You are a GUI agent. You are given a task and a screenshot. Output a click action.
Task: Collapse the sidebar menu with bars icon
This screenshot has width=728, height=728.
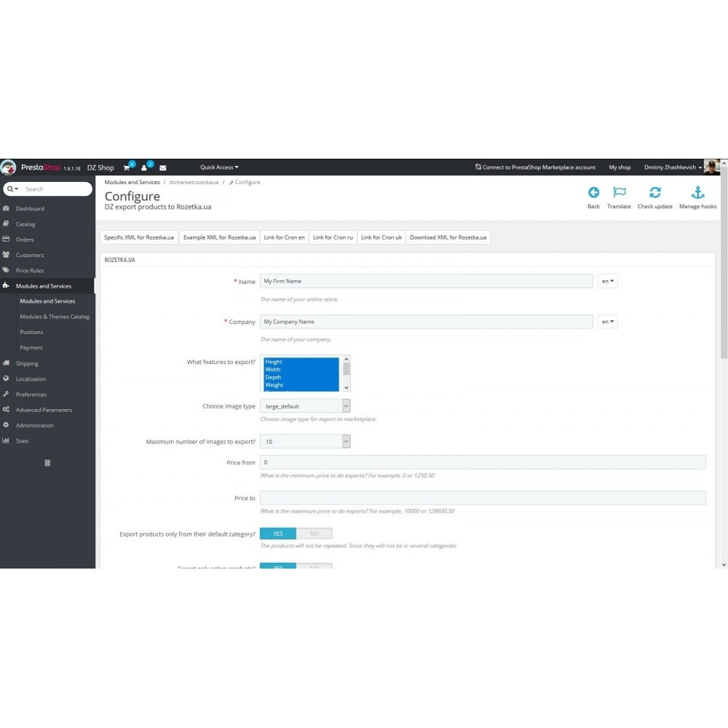[x=47, y=463]
